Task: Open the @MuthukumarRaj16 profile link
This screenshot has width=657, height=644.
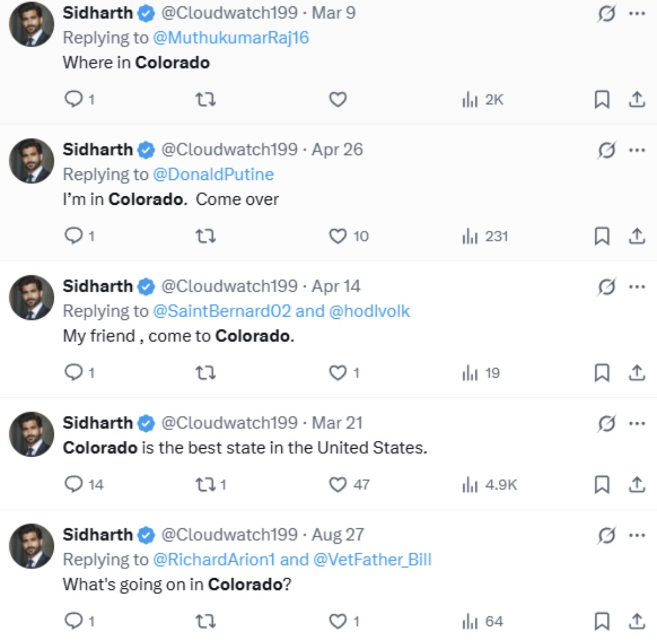Action: point(231,38)
